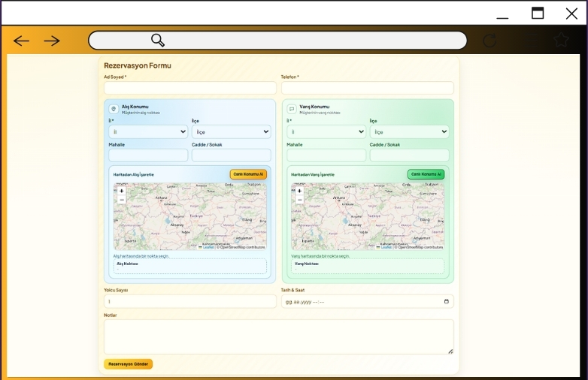The height and width of the screenshot is (380, 588).
Task: Zoom out on the pickup (Alış) map
Action: (x=122, y=200)
